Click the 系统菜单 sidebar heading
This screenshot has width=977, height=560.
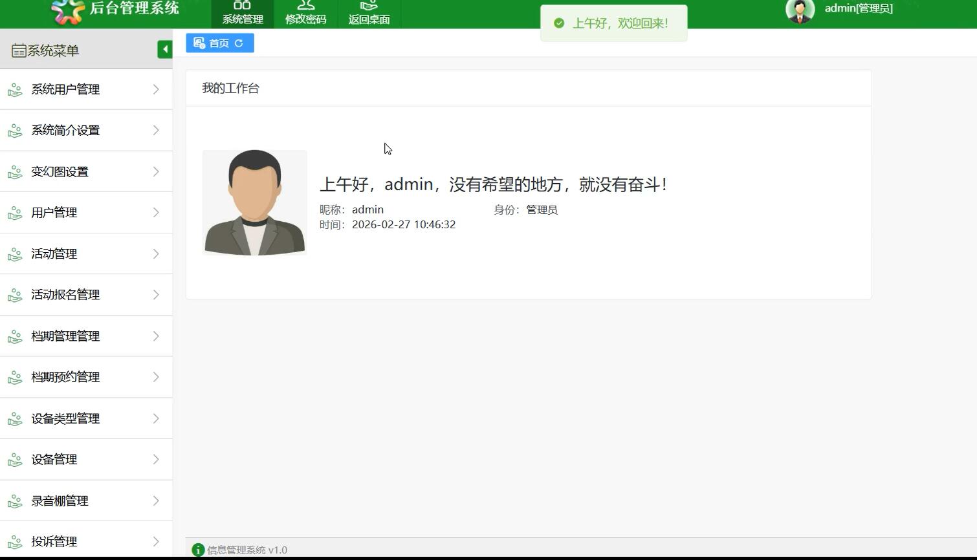click(53, 50)
